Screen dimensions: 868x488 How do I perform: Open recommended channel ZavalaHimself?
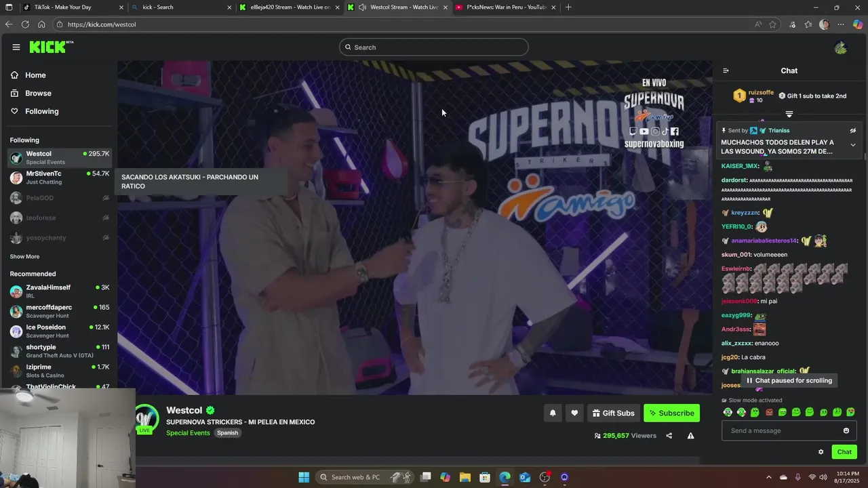coord(60,291)
